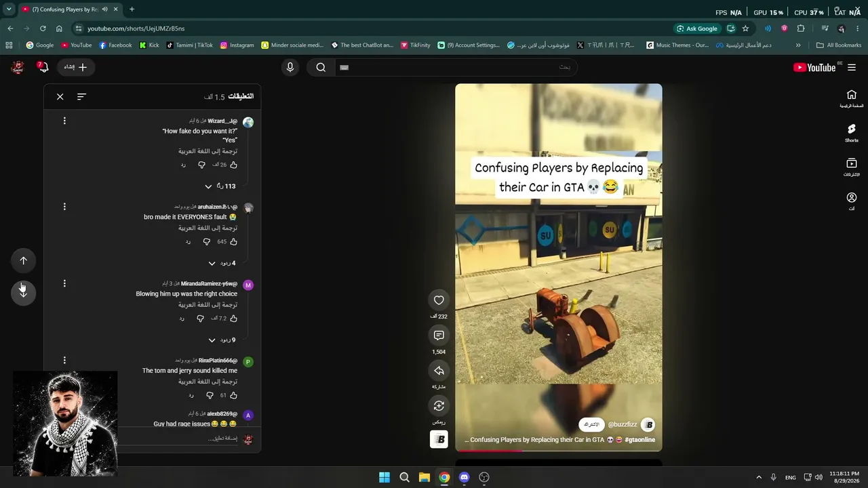Viewport: 868px width, 488px height.
Task: Show more bookmarks with the chevron
Action: [x=798, y=45]
